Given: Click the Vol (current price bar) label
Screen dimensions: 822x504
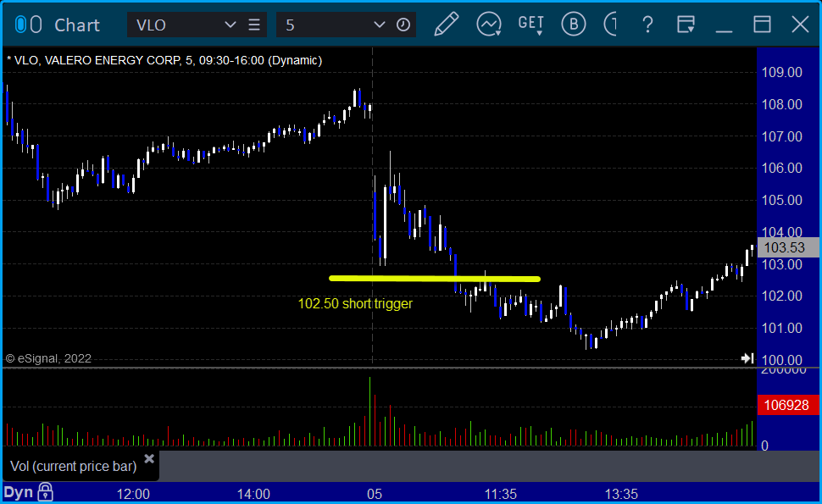Looking at the screenshot, I should [x=74, y=466].
